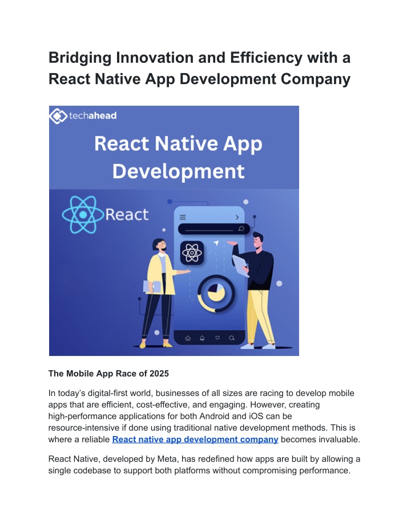Click the paragraph starting 'In today's digital-first world'
The height and width of the screenshot is (532, 411).
point(204,417)
